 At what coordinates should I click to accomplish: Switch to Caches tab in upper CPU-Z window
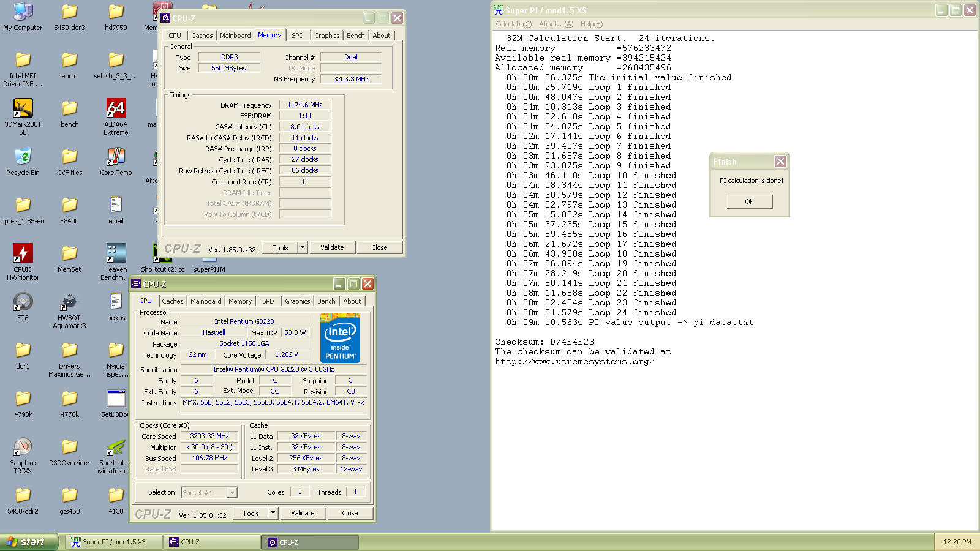202,36
